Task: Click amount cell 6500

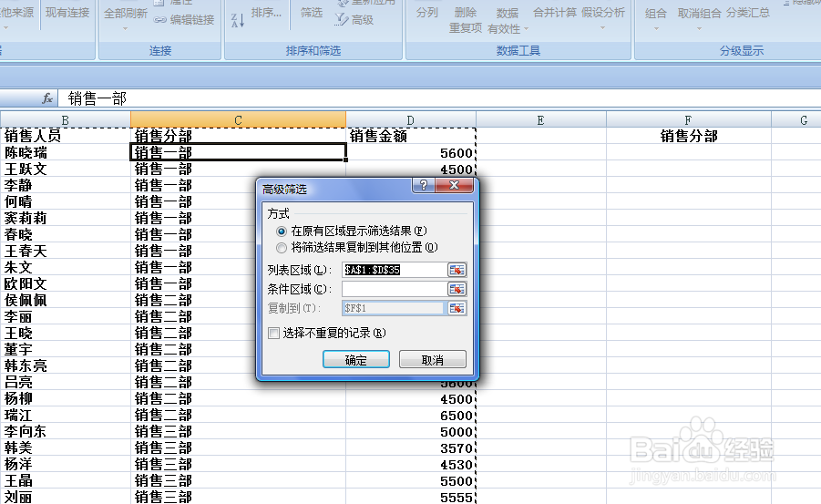Action: (x=410, y=415)
